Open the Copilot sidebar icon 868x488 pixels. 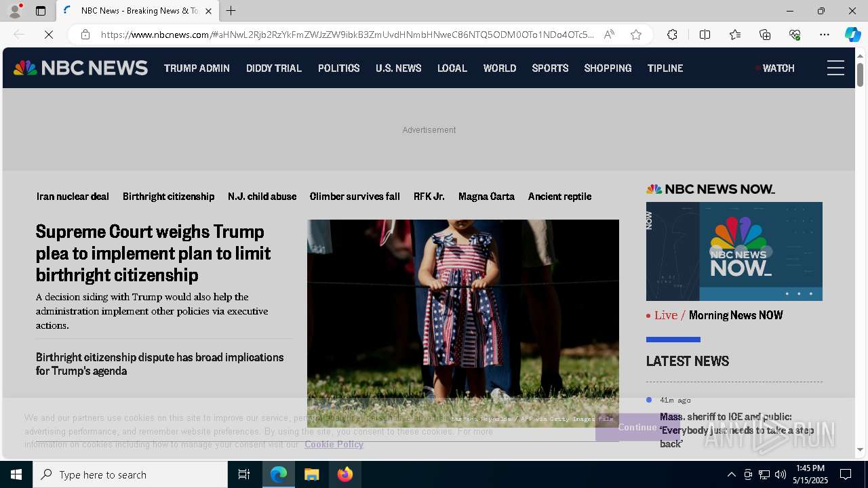tap(852, 35)
